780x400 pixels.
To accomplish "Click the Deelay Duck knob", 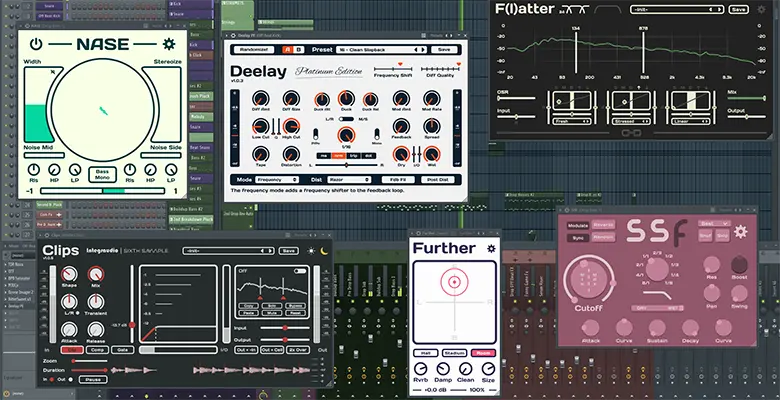I will click(346, 99).
